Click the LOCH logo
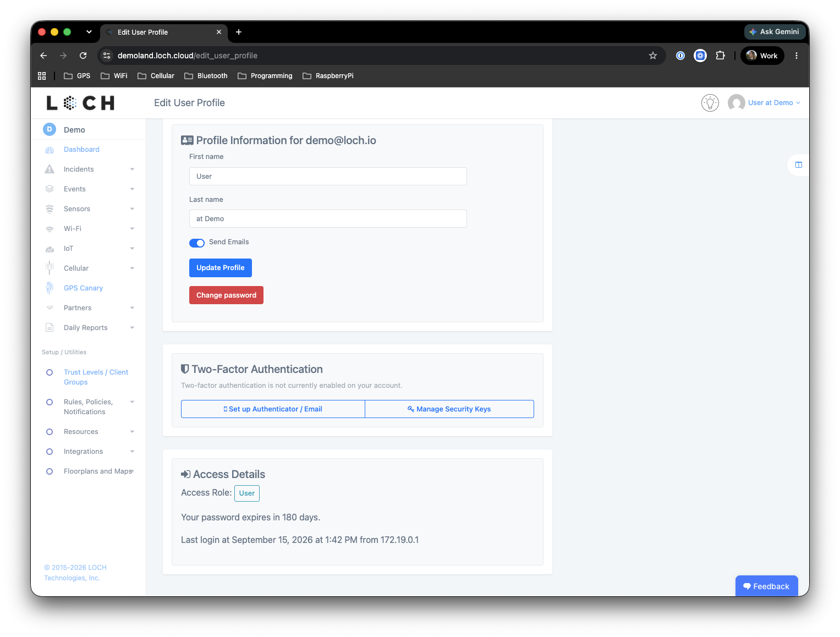The width and height of the screenshot is (840, 637). coord(80,103)
